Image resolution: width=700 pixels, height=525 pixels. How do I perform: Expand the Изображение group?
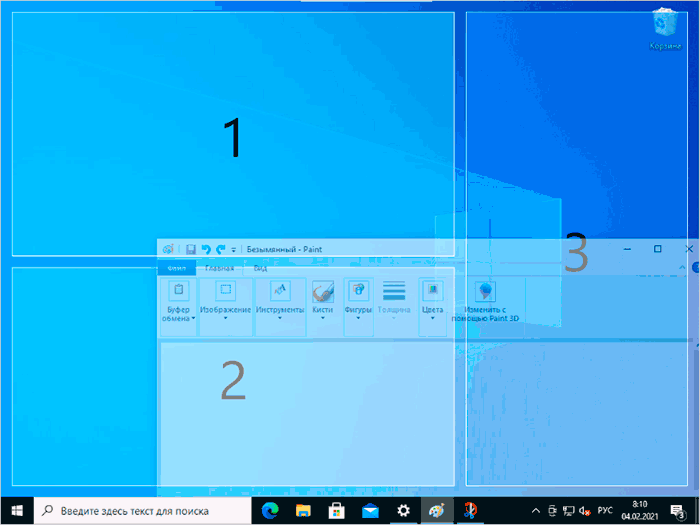coord(225,307)
